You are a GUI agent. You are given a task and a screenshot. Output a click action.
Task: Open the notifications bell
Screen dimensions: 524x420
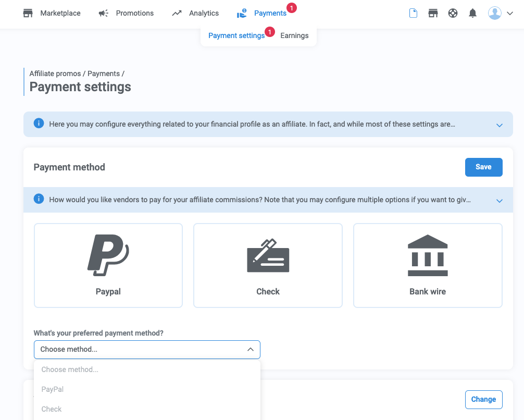coord(472,14)
